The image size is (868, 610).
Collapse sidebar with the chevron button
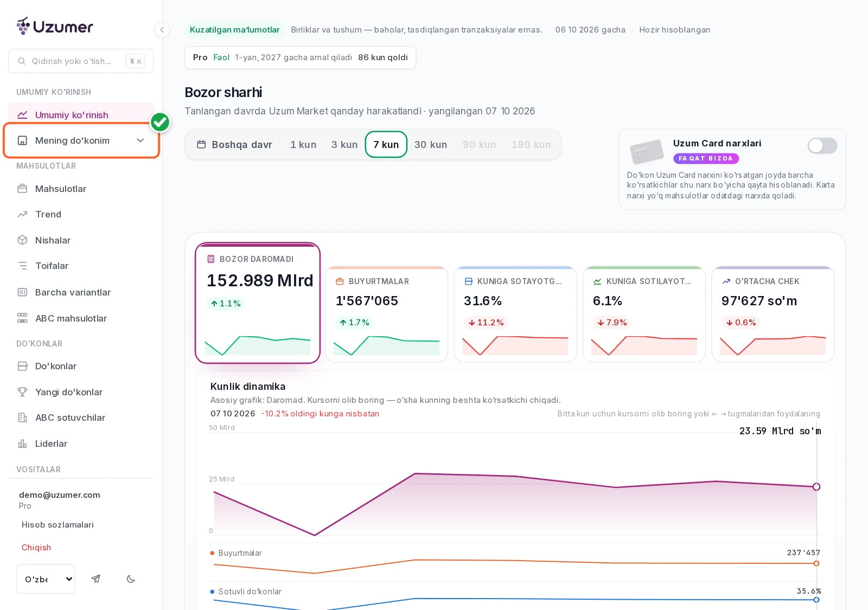click(162, 30)
